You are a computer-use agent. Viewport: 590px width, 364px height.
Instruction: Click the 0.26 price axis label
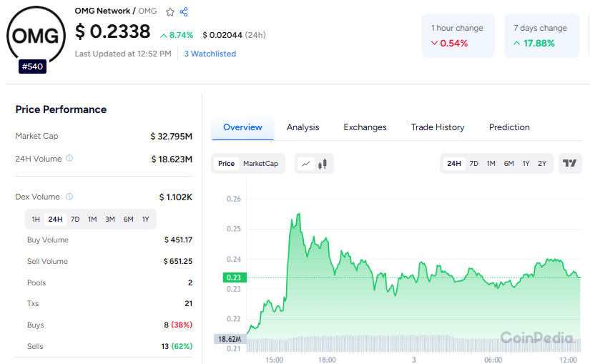tap(234, 199)
